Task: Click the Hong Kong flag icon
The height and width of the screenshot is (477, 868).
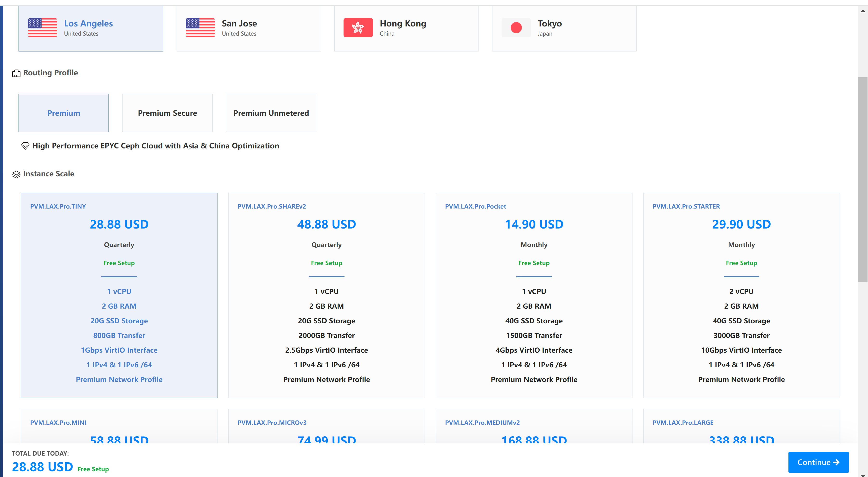Action: tap(358, 28)
